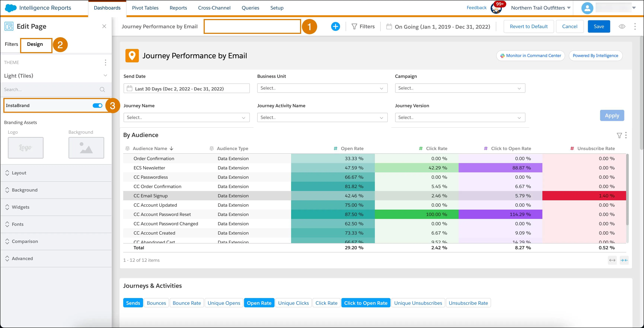Select the Journey Version dropdown
644x328 pixels.
pos(459,117)
